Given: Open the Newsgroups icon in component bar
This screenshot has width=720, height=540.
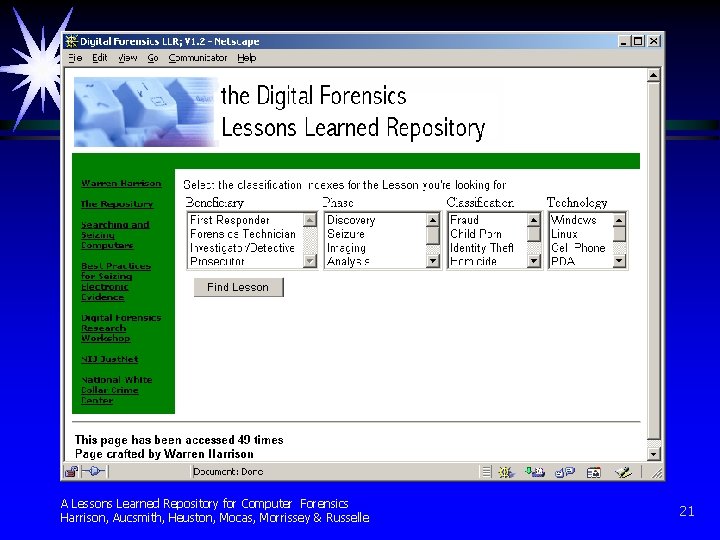Looking at the screenshot, I should click(x=564, y=472).
